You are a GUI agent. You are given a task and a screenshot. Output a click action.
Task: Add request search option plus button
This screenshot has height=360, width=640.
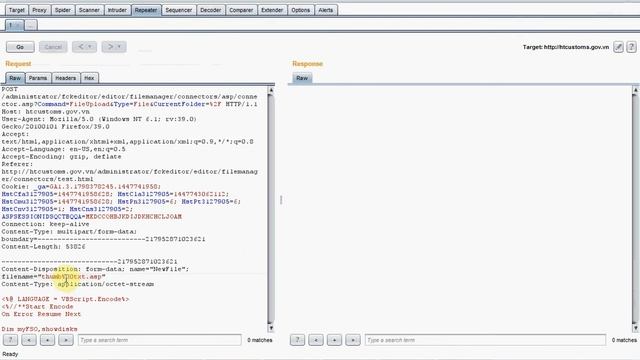coord(47,340)
